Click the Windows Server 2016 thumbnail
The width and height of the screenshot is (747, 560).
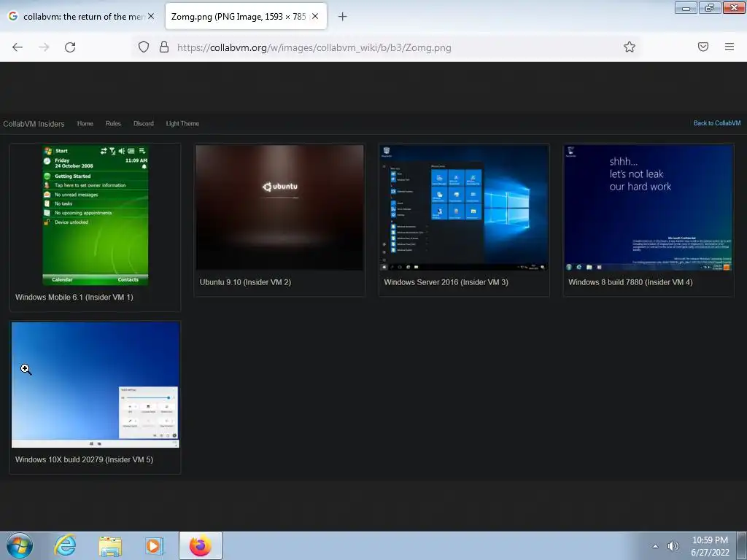464,208
